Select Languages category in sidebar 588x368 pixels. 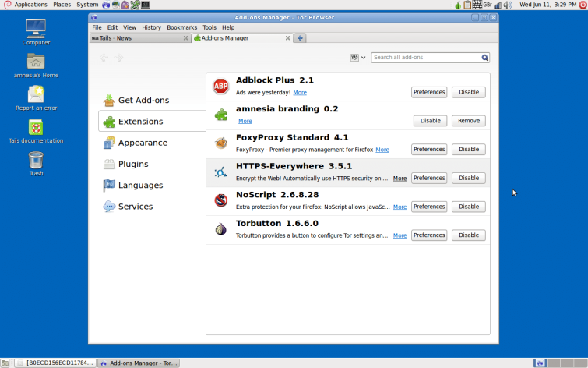click(152, 185)
